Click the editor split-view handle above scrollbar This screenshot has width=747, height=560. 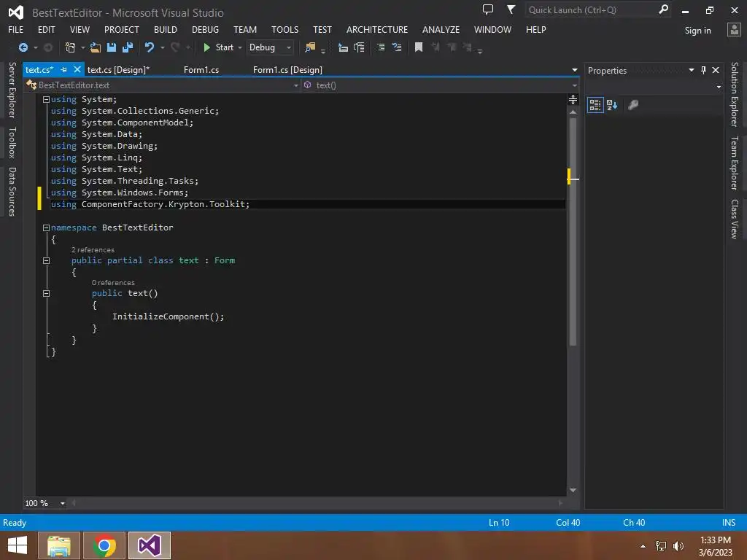coord(573,99)
